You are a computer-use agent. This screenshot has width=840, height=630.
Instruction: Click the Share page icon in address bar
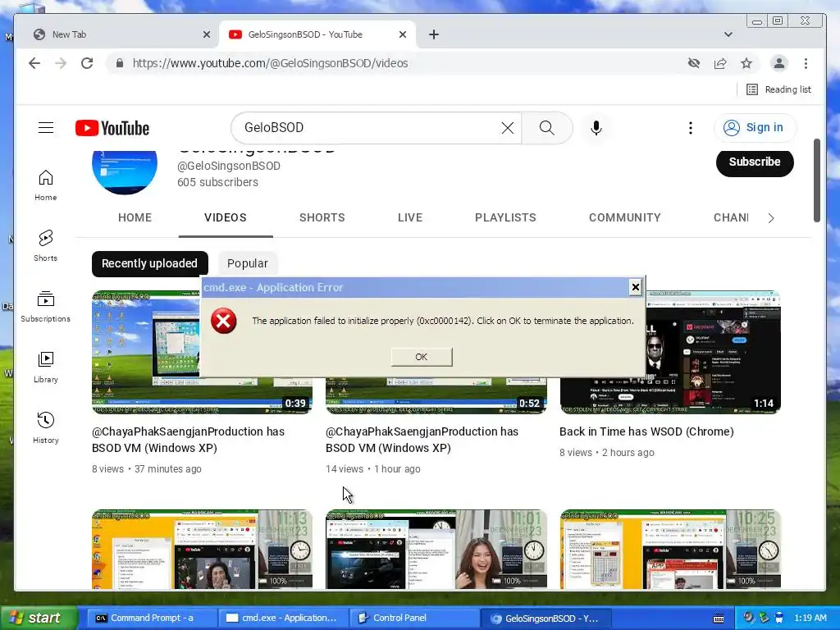tap(720, 63)
